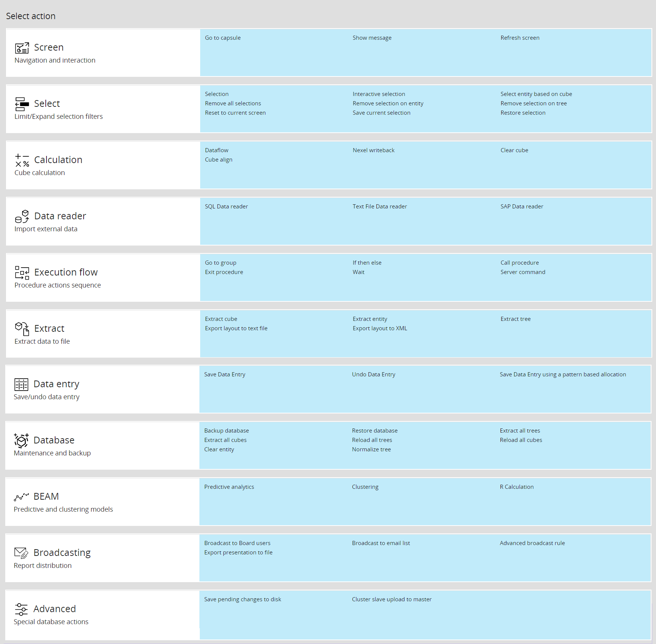Choose Export layout to XML
This screenshot has height=644, width=656.
click(380, 328)
